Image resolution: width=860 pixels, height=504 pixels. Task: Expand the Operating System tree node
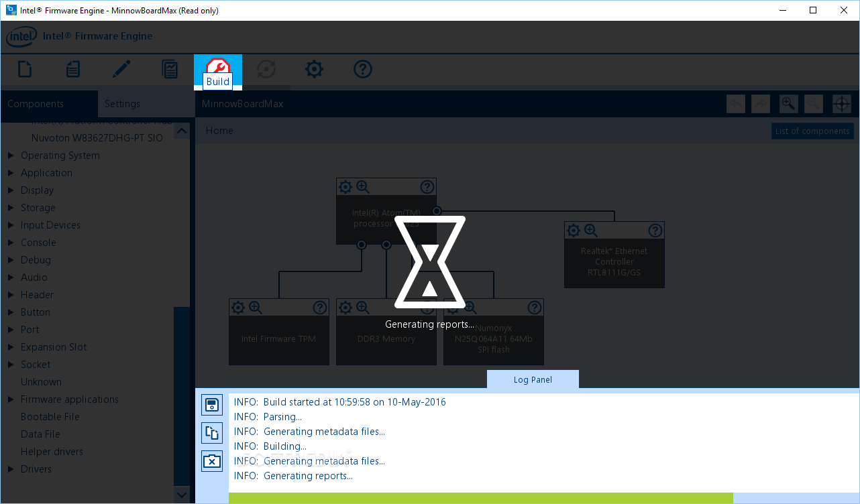[x=11, y=155]
